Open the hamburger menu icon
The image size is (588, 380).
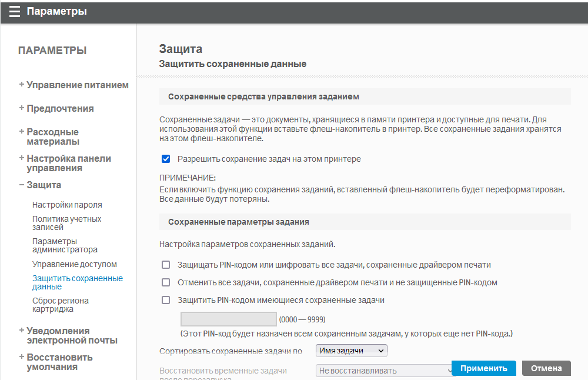coord(15,12)
